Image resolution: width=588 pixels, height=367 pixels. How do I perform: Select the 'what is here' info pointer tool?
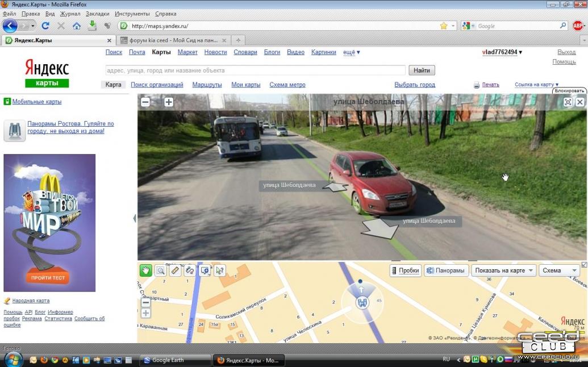tap(220, 270)
